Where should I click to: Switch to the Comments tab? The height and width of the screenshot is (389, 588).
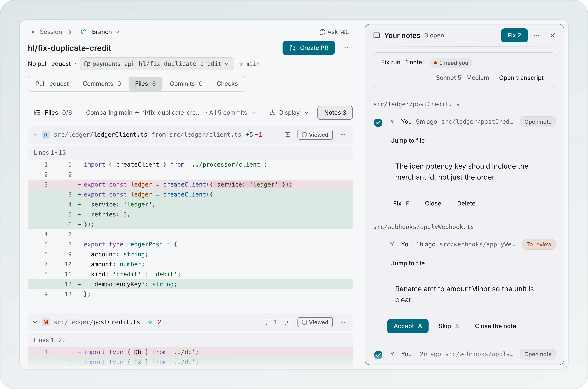click(x=102, y=84)
